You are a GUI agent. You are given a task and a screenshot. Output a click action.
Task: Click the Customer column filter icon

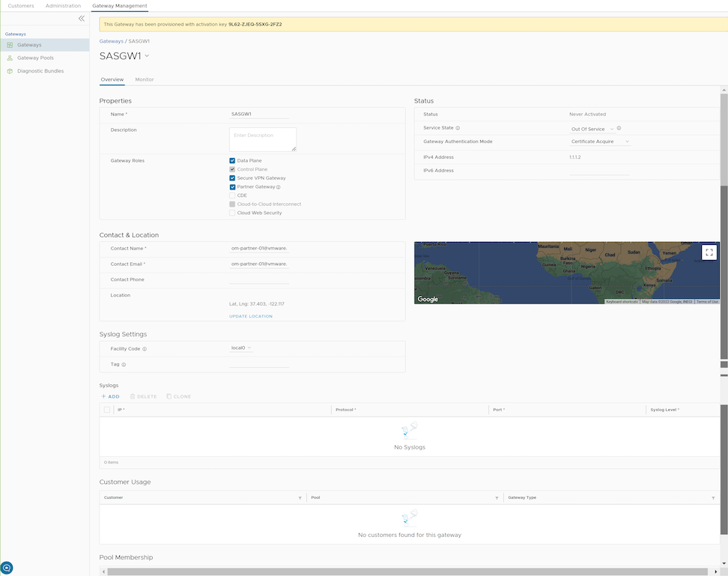300,498
